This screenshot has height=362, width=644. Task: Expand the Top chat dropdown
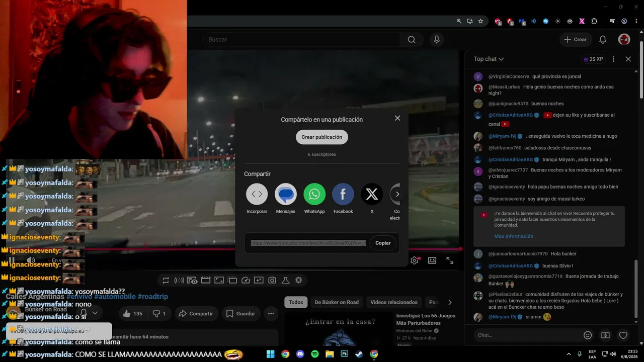coord(489,59)
